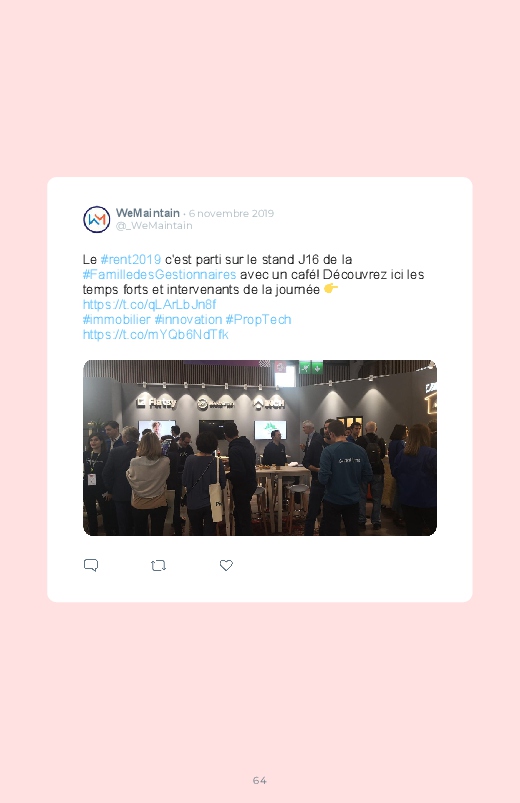Open the 6 novembre 2019 timestamp

pyautogui.click(x=231, y=213)
